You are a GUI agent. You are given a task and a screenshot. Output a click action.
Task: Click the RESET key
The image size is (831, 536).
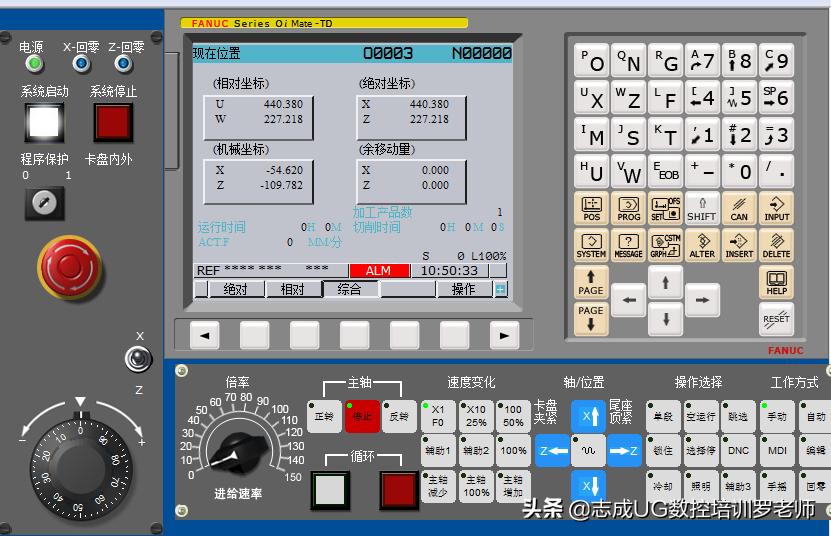click(x=776, y=319)
